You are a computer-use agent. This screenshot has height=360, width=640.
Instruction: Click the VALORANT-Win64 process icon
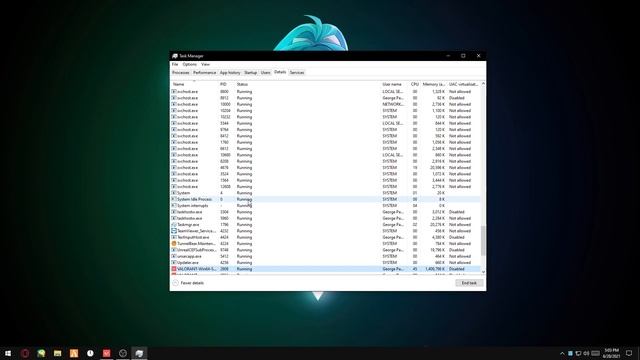[x=174, y=269]
